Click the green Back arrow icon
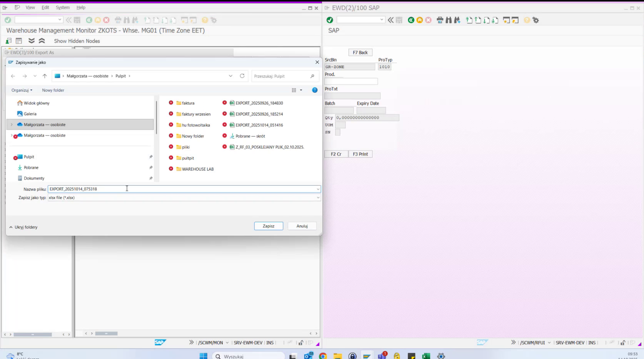This screenshot has width=644, height=359. (411, 20)
